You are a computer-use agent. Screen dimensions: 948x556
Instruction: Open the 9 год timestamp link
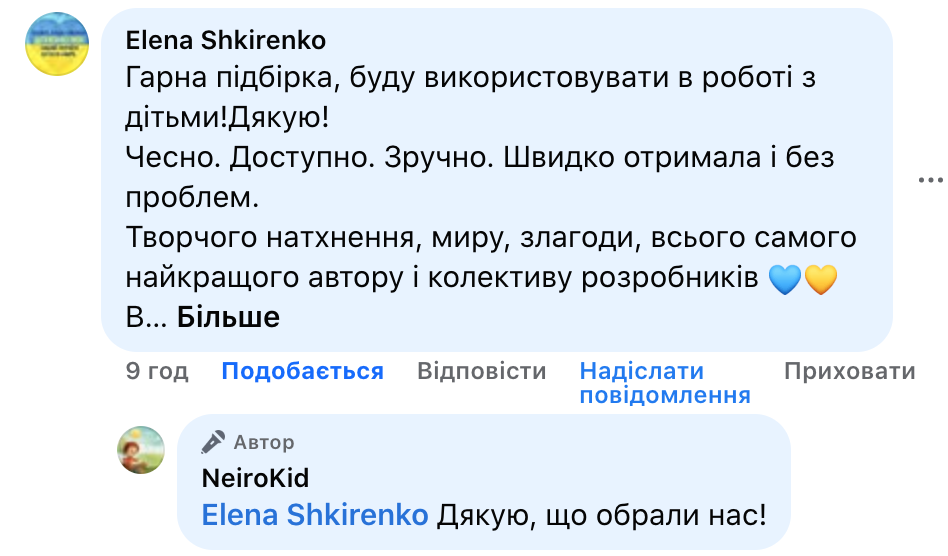157,370
